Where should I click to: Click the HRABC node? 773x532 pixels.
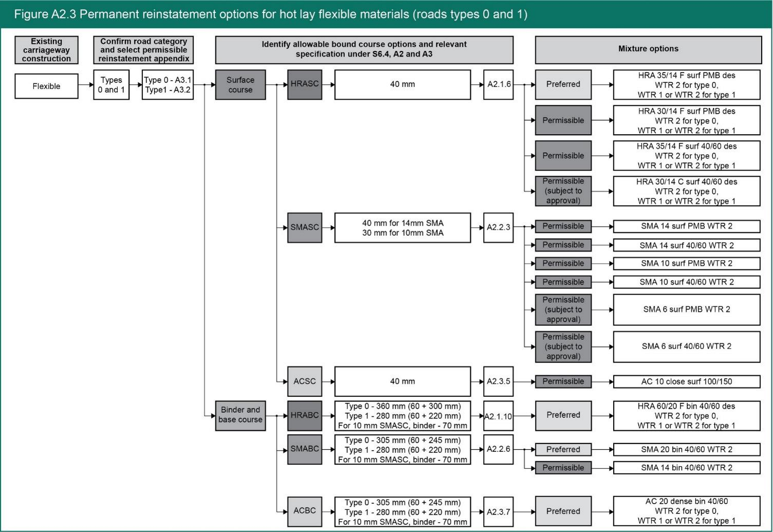coord(304,415)
